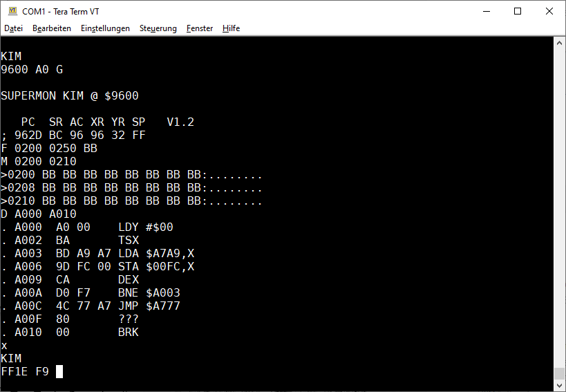Close the Tera Term window
Image resolution: width=566 pixels, height=392 pixels.
click(x=549, y=11)
